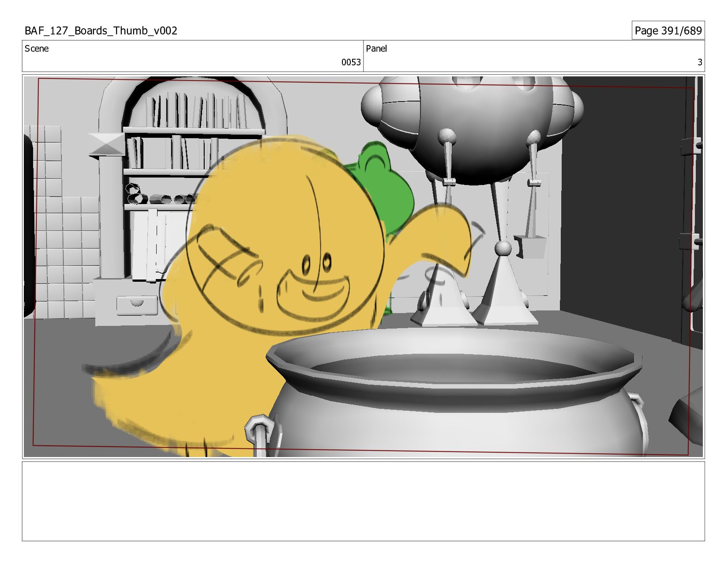Click the panel number 3
The width and height of the screenshot is (728, 563).
tap(700, 62)
